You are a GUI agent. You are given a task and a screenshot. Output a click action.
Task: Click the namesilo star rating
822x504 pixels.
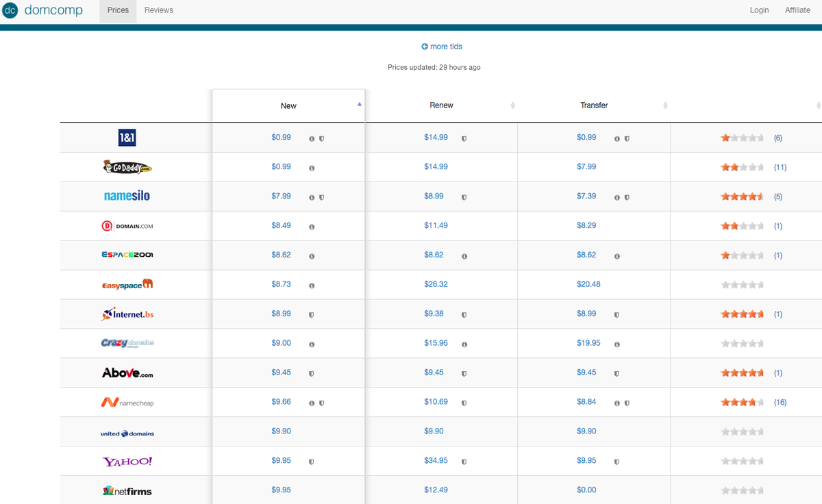743,197
